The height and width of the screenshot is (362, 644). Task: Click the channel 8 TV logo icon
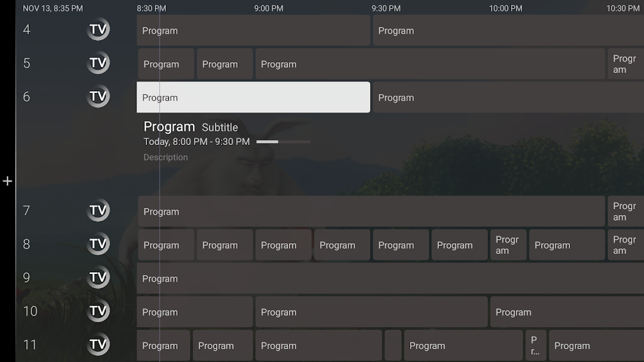pos(98,243)
